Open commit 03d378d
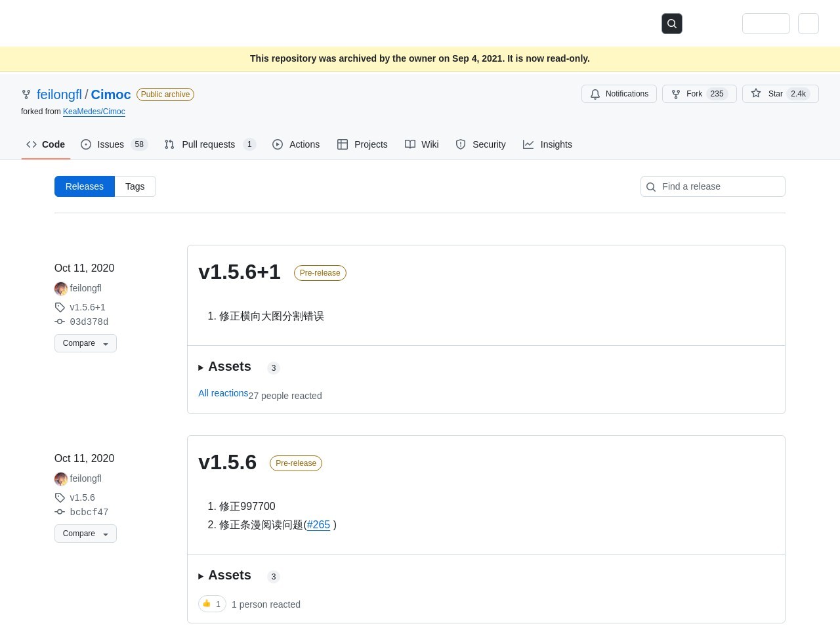Image resolution: width=840 pixels, height=630 pixels. click(89, 322)
